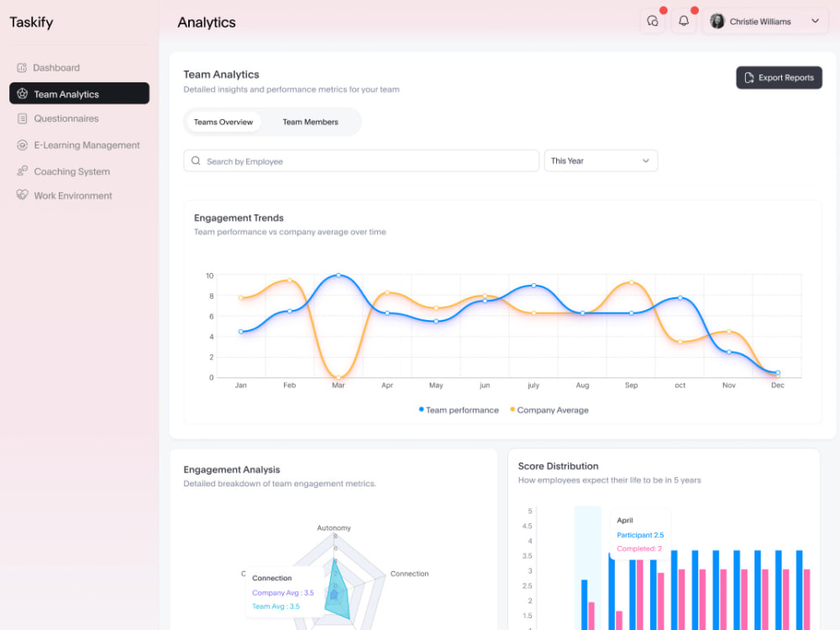Click January team performance data point

coord(240,332)
